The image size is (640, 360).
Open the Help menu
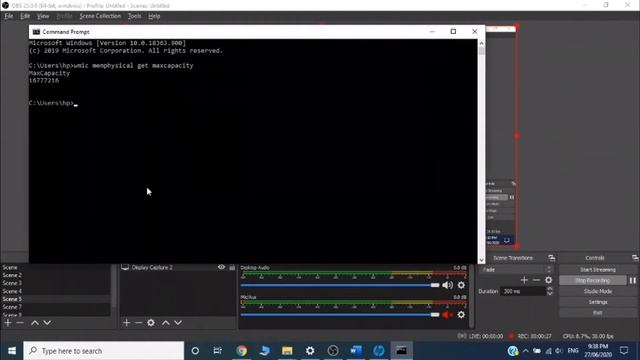[154, 16]
